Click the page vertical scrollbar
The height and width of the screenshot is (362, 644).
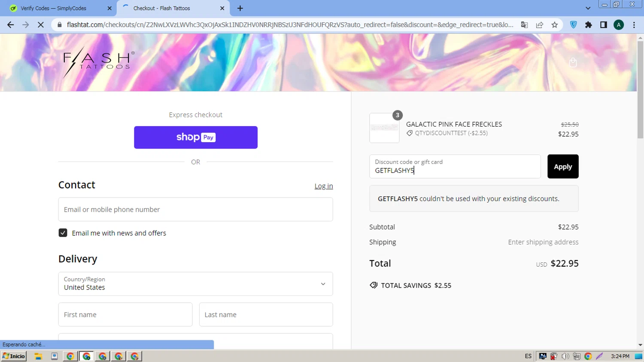tap(640, 90)
